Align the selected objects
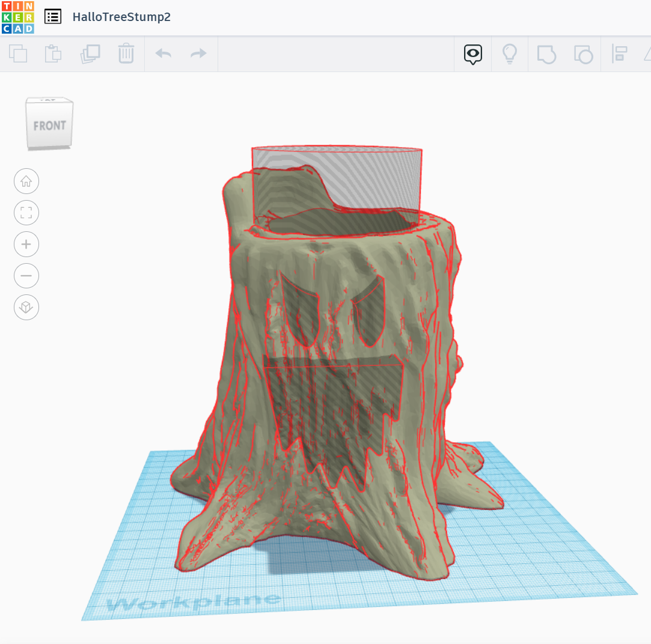651x644 pixels. [x=620, y=53]
